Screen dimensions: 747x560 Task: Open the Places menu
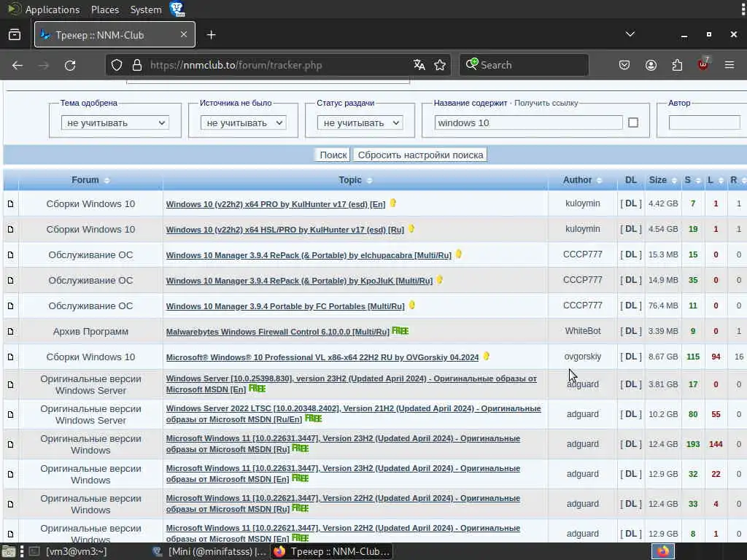point(105,9)
